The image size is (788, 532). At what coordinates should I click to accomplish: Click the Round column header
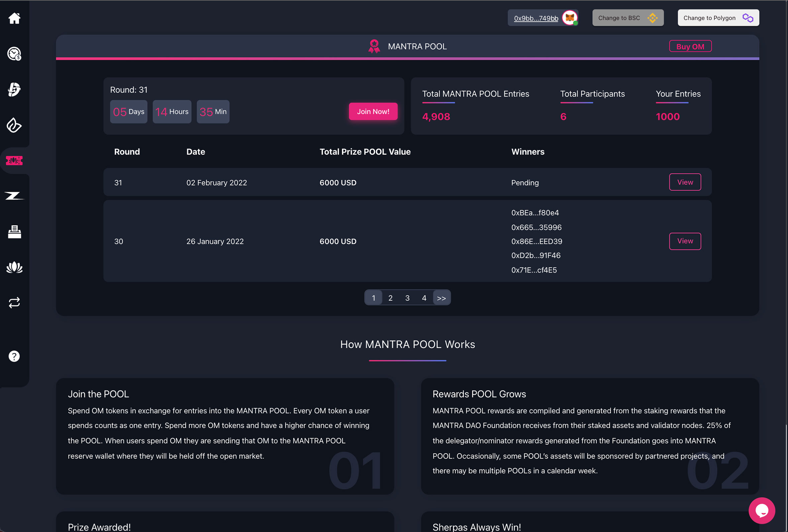click(x=127, y=152)
